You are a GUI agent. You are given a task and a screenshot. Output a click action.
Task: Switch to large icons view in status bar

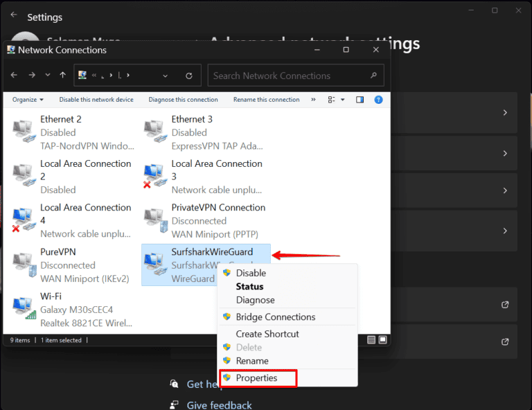pyautogui.click(x=382, y=340)
